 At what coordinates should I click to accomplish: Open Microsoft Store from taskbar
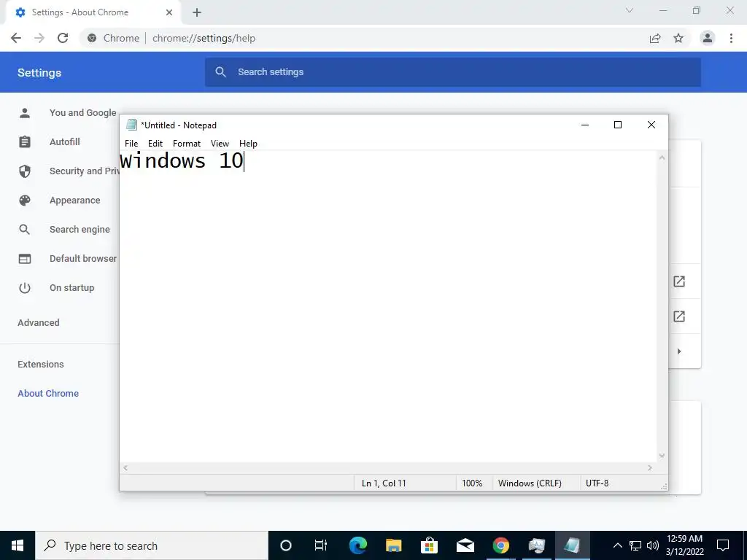(429, 545)
